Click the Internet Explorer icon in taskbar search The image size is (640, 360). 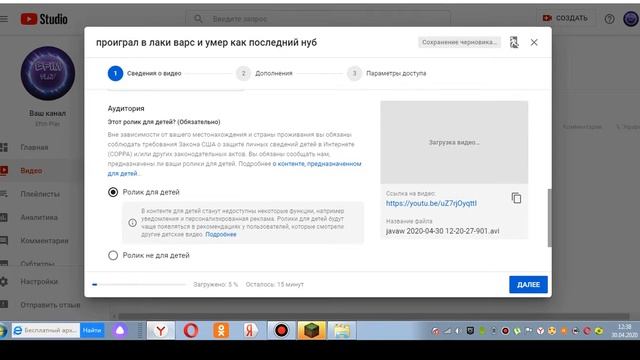pyautogui.click(x=18, y=330)
